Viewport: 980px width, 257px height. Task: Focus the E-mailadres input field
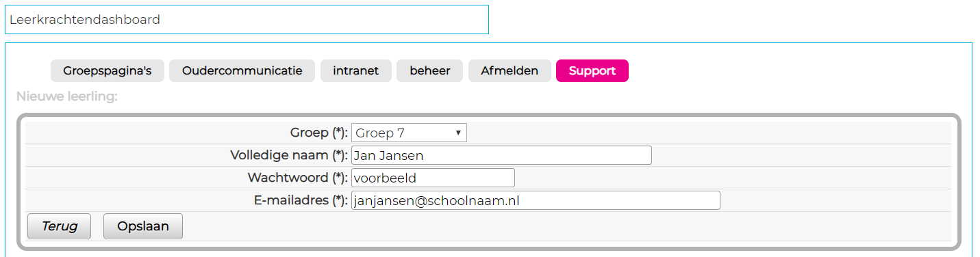point(536,200)
